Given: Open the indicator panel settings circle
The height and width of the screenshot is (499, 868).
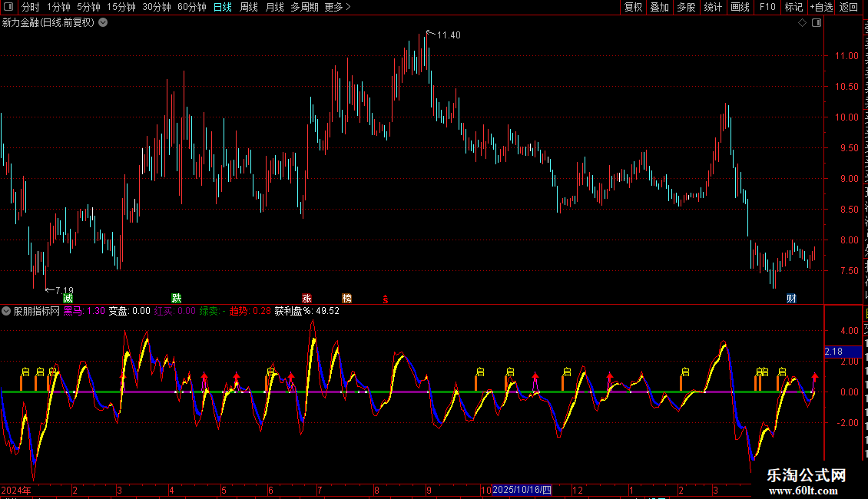Looking at the screenshot, I should [6, 311].
